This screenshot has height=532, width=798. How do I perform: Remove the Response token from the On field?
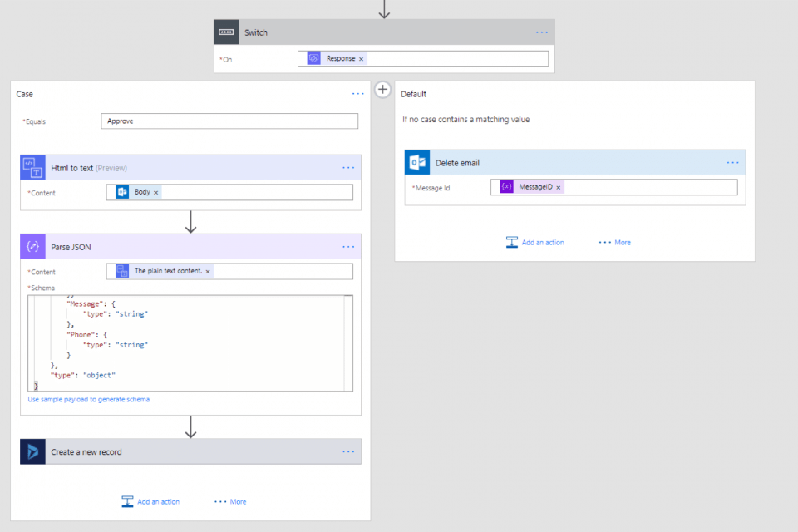(x=362, y=59)
